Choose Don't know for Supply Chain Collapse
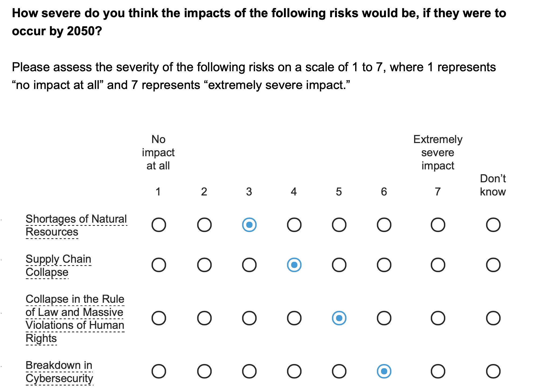The height and width of the screenshot is (392, 534). coord(493,265)
